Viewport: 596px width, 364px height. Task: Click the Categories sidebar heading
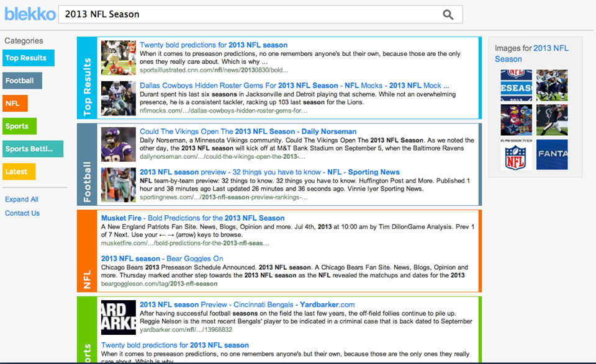[24, 40]
